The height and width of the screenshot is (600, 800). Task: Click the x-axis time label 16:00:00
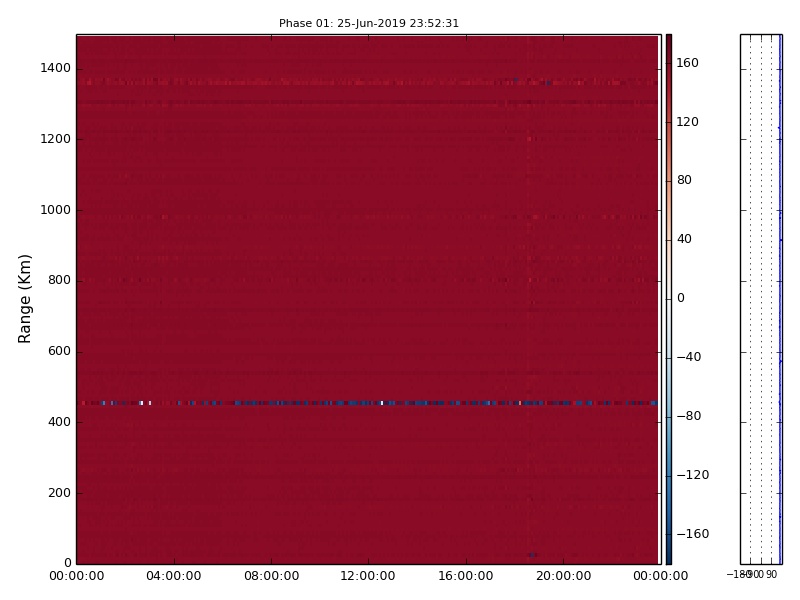coord(465,576)
